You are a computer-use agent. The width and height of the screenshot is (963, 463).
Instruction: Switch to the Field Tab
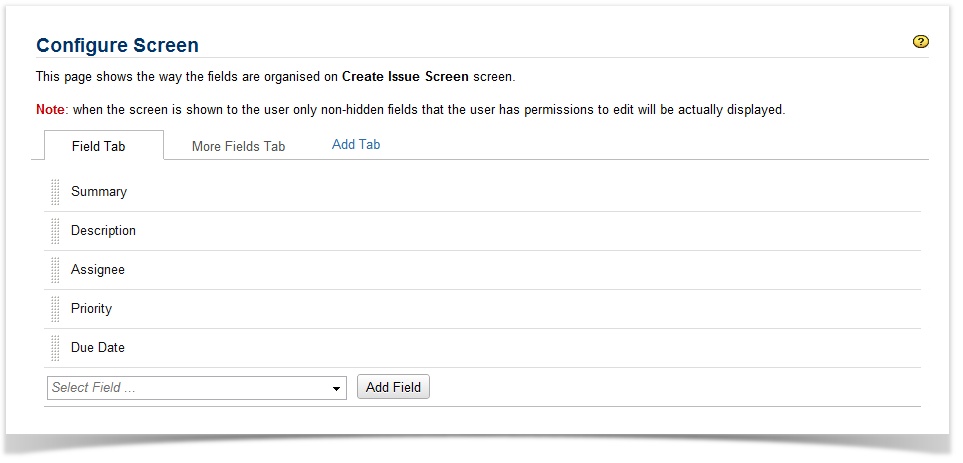98,146
